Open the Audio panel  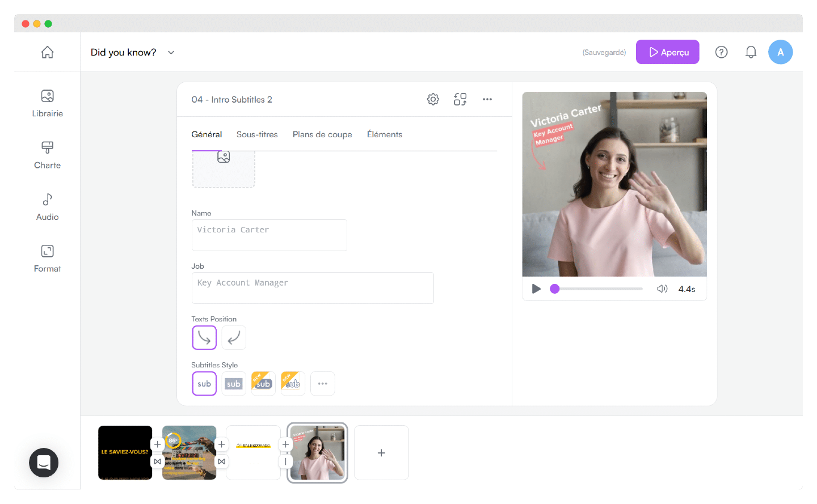(x=47, y=207)
